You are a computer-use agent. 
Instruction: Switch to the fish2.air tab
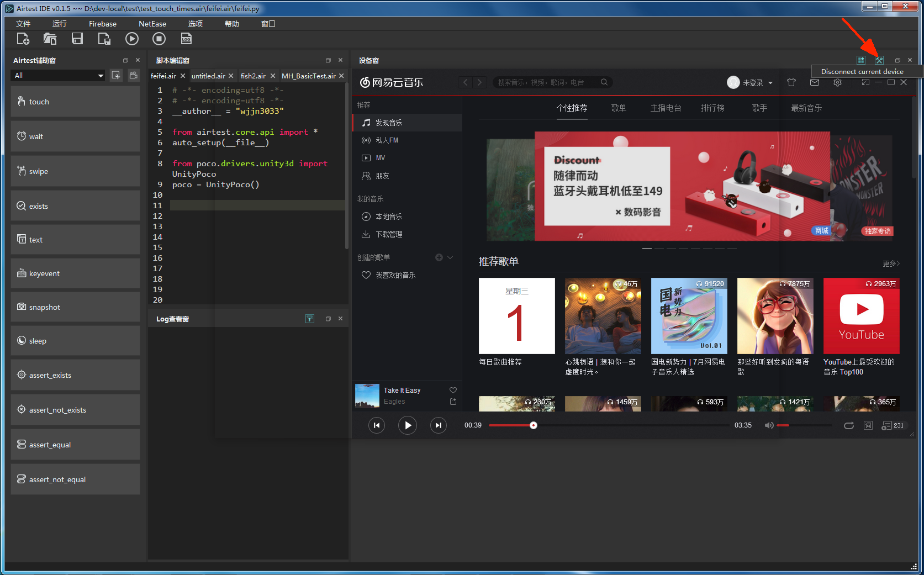pos(253,76)
